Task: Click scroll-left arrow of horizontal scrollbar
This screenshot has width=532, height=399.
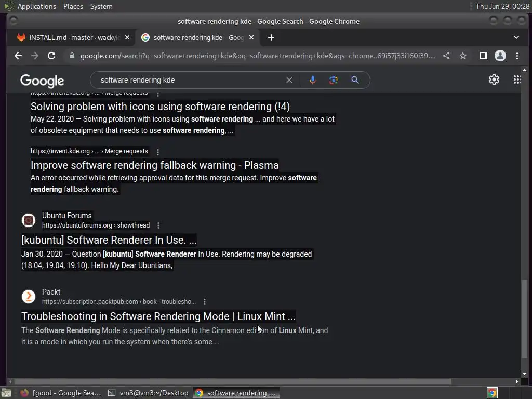Action: pyautogui.click(x=10, y=381)
